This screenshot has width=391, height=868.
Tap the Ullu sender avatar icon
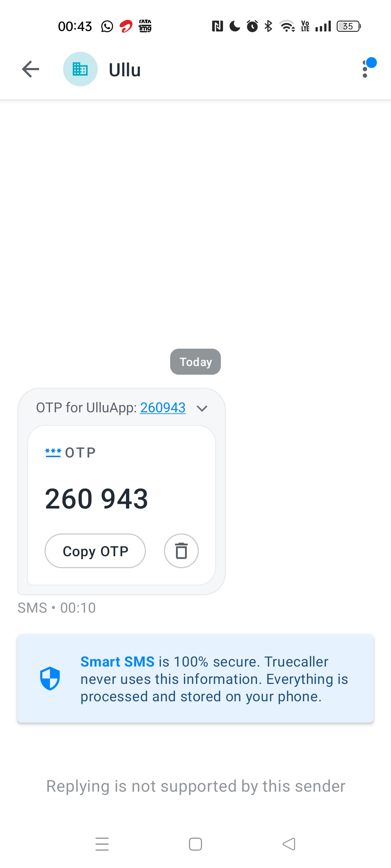click(x=80, y=69)
